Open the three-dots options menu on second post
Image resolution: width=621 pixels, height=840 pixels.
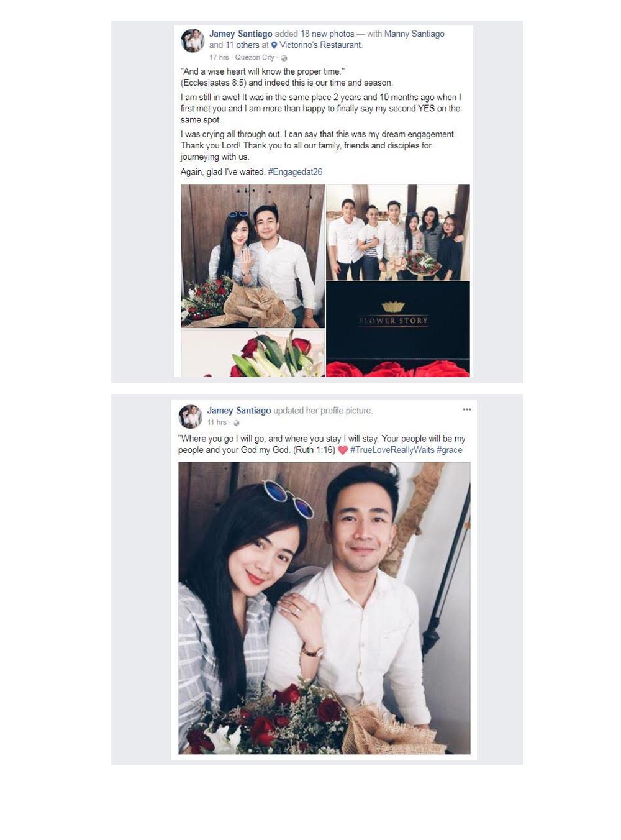pos(467,409)
